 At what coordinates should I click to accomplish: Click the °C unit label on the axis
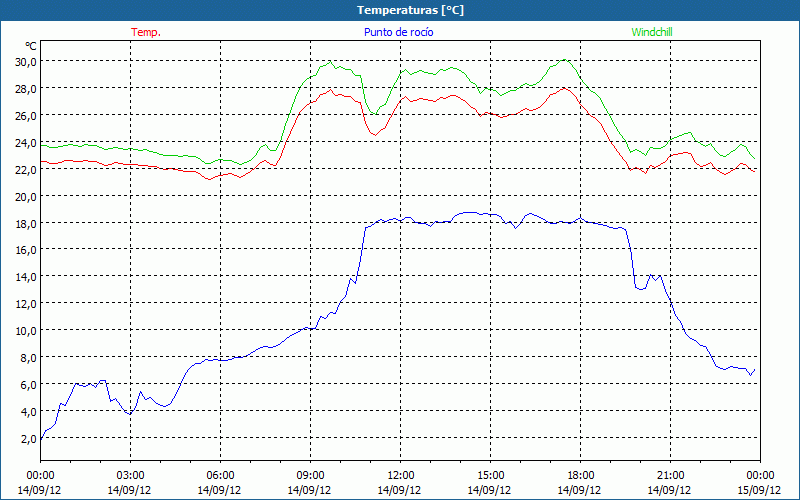click(31, 46)
